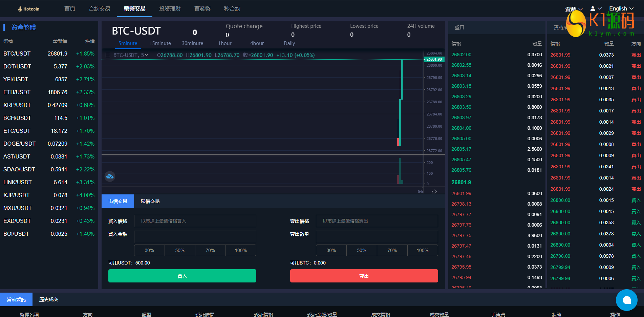Switch chart to 1hour interval
The height and width of the screenshot is (317, 644).
click(224, 43)
